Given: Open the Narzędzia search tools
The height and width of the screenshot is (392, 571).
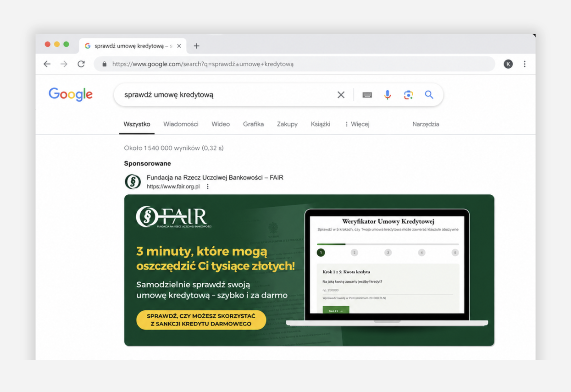Looking at the screenshot, I should (x=426, y=124).
